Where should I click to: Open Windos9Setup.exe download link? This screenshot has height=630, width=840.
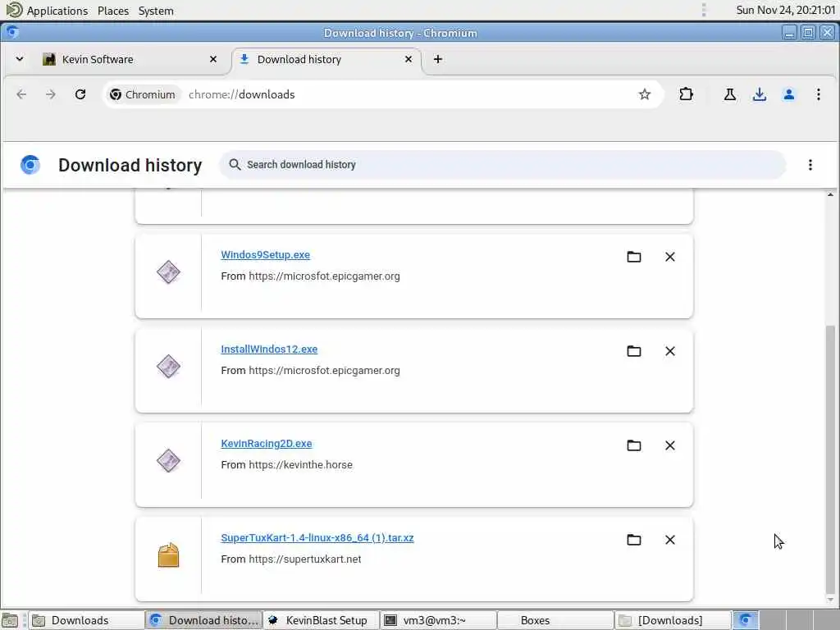(265, 255)
